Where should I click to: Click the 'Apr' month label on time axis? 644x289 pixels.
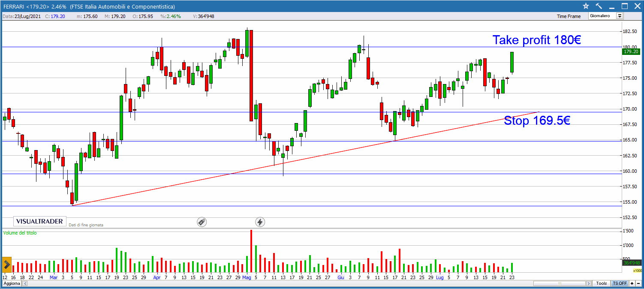(156, 277)
